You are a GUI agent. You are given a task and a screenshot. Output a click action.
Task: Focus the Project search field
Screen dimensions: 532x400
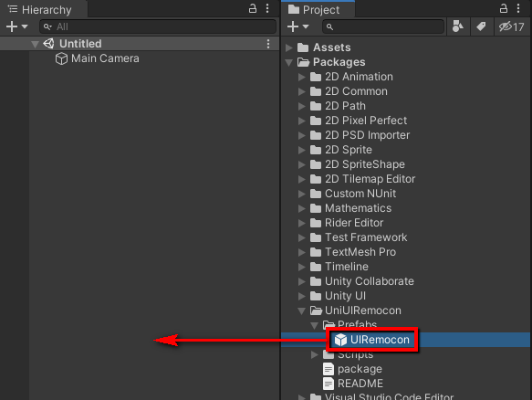pos(383,26)
